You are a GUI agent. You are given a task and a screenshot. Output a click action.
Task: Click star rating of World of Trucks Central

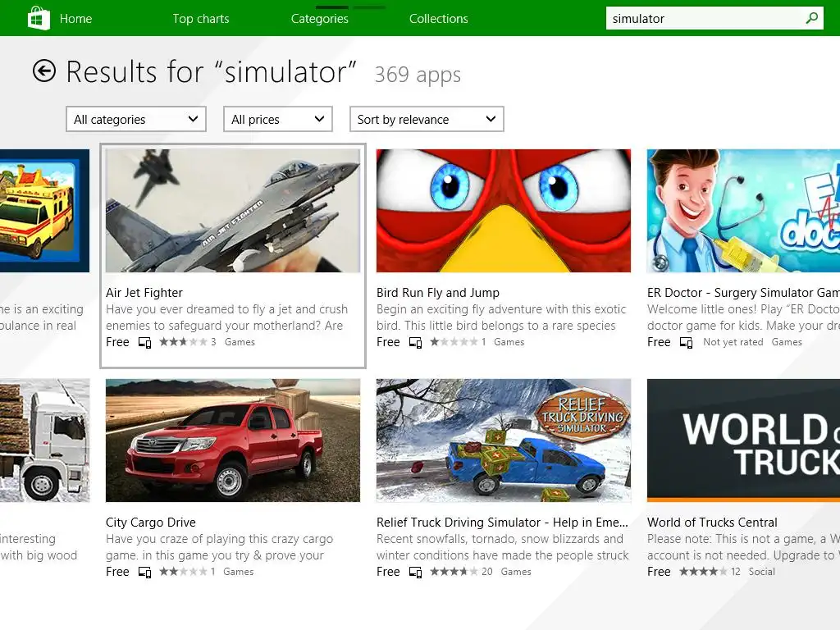(x=703, y=572)
